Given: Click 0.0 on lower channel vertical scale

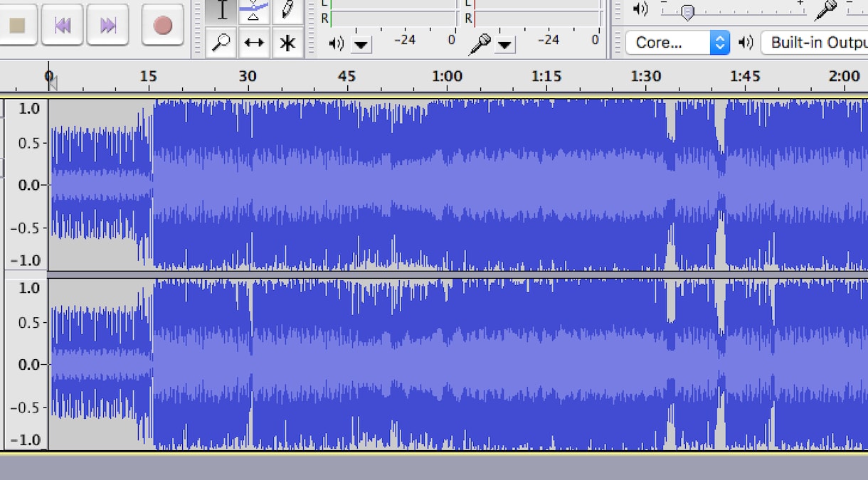Looking at the screenshot, I should pos(28,365).
